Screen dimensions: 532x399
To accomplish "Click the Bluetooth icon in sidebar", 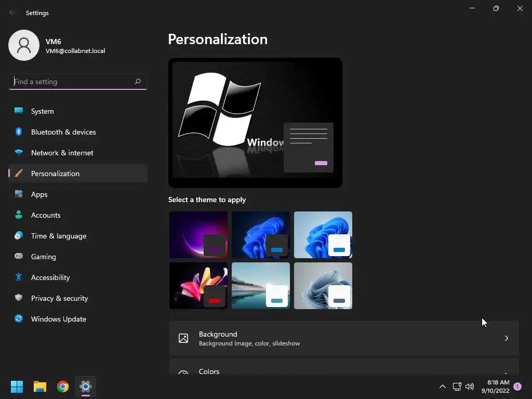I will pos(19,131).
